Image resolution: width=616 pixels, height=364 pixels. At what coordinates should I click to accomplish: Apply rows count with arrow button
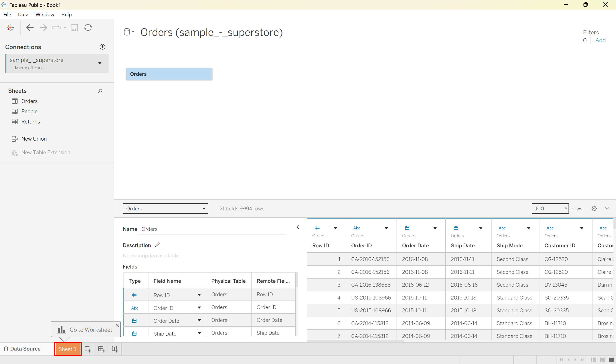coord(565,208)
